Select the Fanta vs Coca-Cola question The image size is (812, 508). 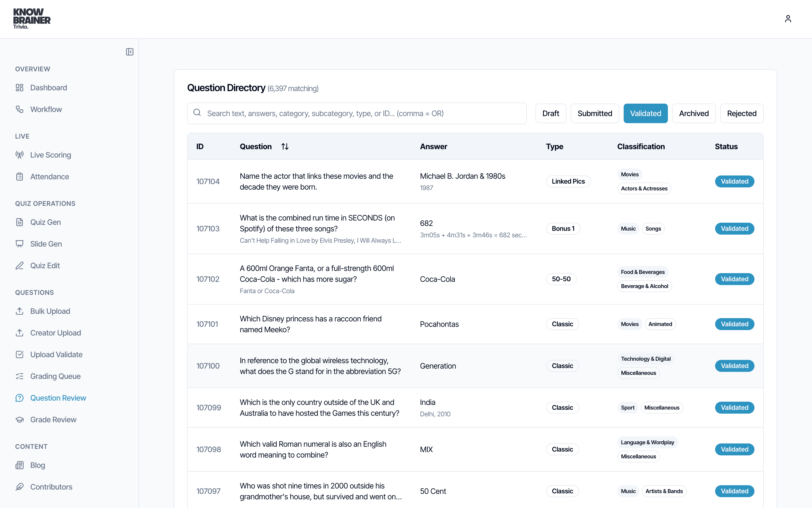coord(475,279)
